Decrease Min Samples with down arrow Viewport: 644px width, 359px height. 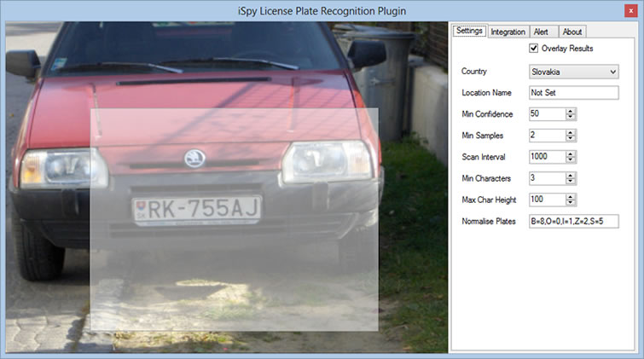click(571, 138)
